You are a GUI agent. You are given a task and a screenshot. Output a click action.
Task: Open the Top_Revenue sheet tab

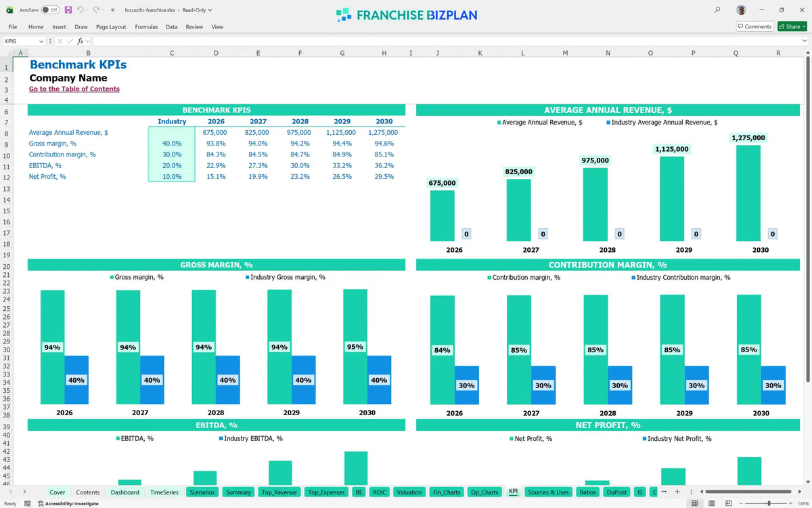[x=279, y=492]
